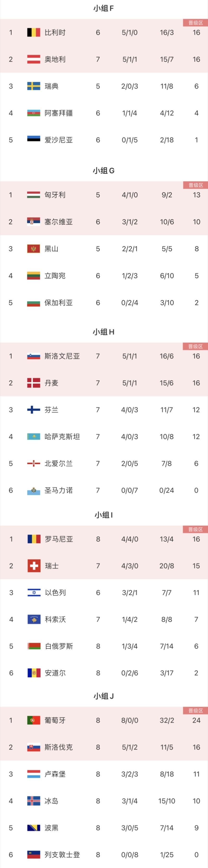Viewport: 208px width, 868px height.
Task: Click the Denmark flag icon
Action: [34, 383]
